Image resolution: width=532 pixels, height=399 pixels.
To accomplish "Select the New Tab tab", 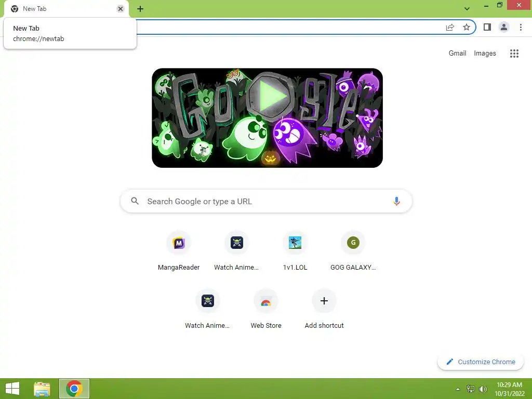I will click(66, 9).
